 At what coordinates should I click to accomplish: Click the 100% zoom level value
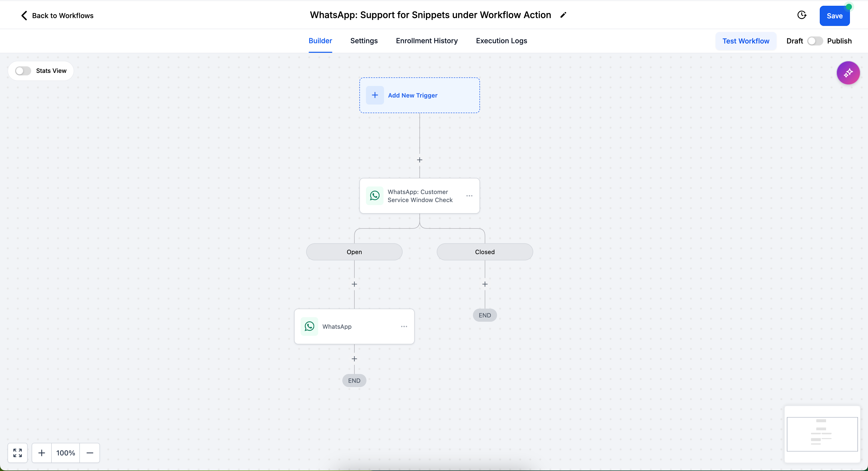click(x=66, y=453)
